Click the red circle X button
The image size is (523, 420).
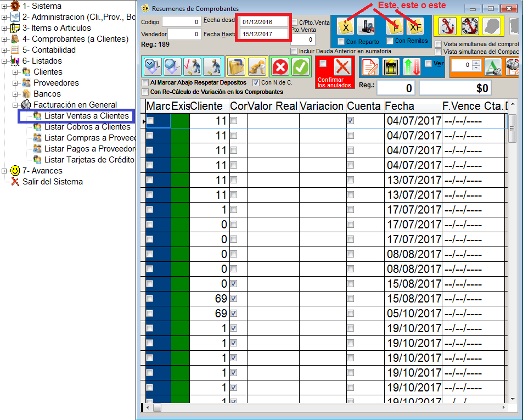tap(280, 67)
